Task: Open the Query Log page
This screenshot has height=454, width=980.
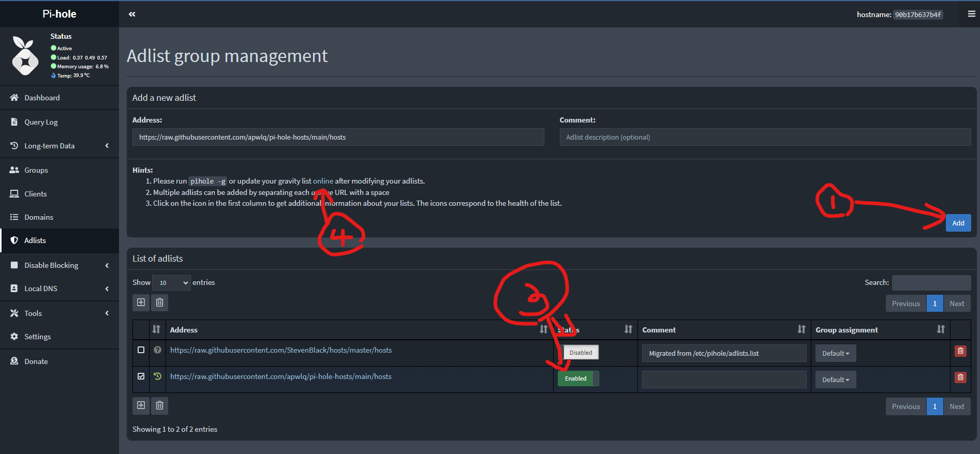Action: [x=60, y=122]
